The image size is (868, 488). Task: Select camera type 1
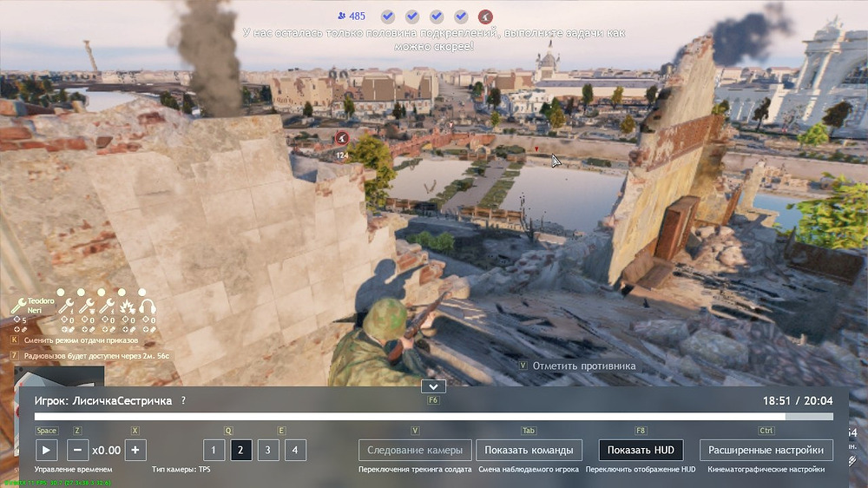(214, 450)
